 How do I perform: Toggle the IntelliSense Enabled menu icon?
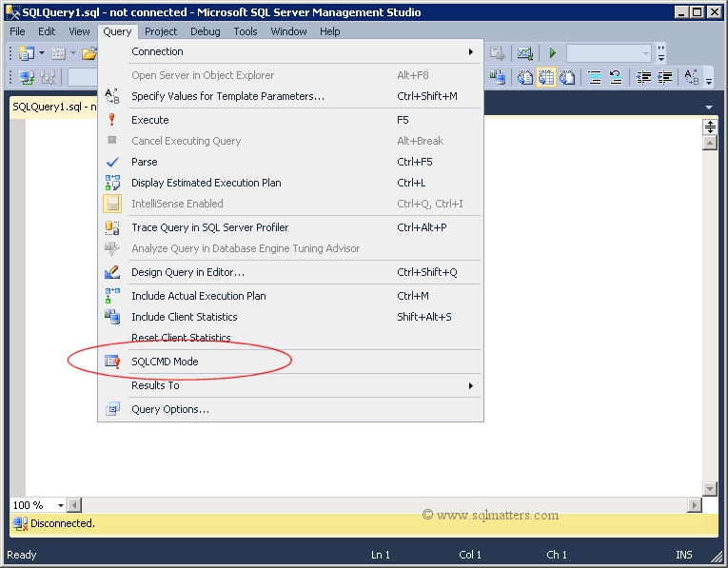[112, 204]
